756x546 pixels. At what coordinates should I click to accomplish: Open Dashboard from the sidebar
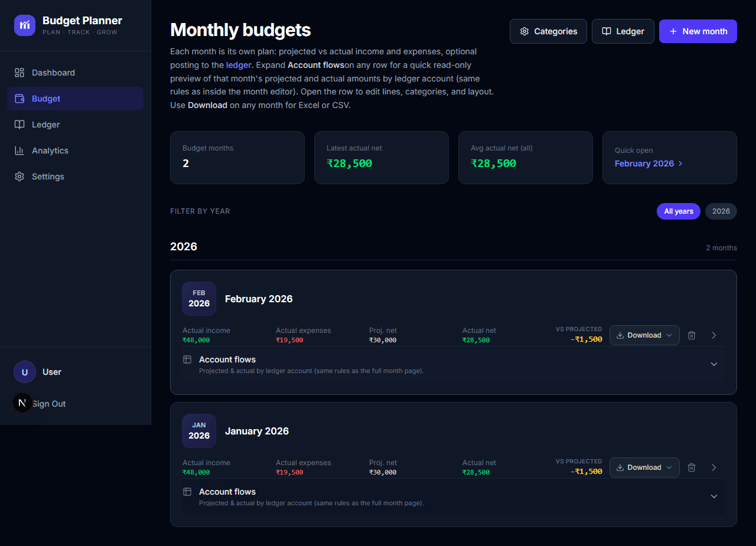(75, 73)
